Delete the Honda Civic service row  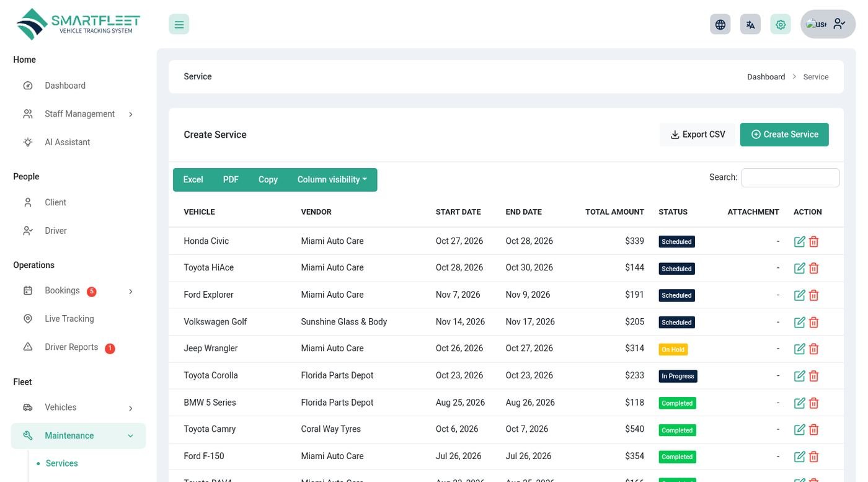[x=814, y=241]
